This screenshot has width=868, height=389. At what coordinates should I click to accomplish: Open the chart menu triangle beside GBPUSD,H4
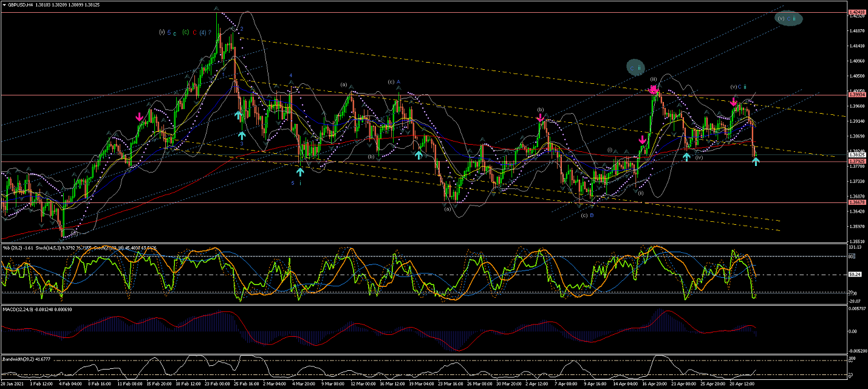click(x=4, y=4)
